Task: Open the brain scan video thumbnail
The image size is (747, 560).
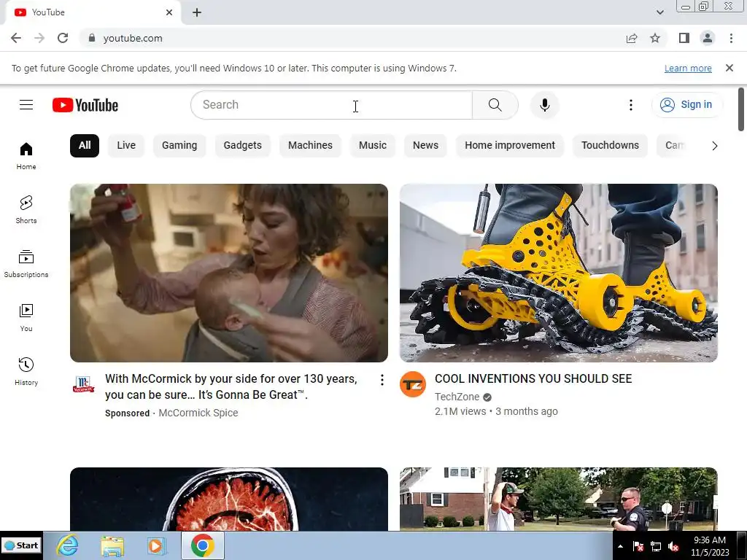Action: [228, 499]
